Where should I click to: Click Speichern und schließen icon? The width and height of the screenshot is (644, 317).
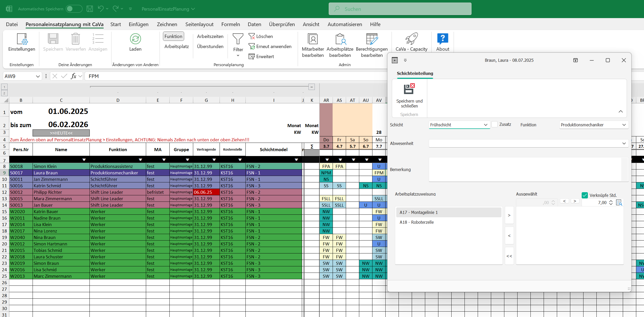(x=409, y=89)
